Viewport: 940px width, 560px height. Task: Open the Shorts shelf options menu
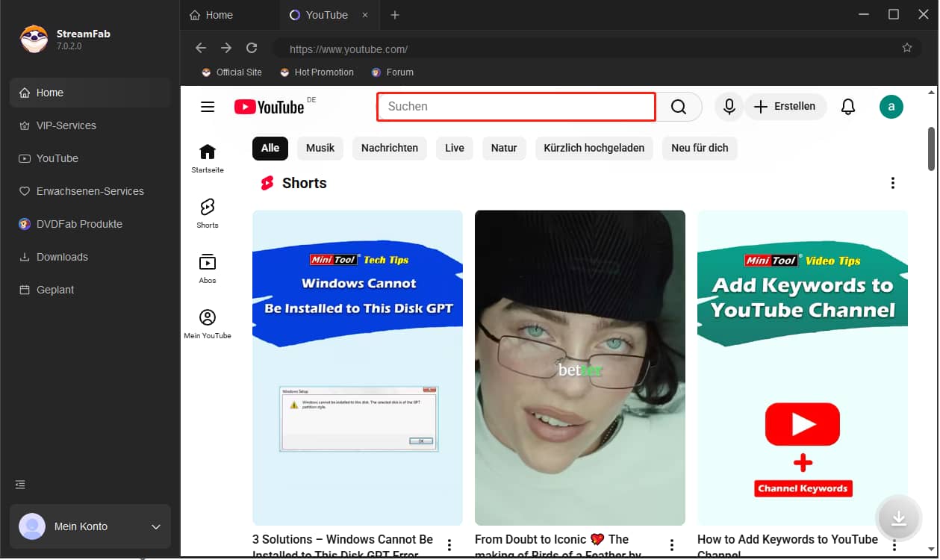pos(893,182)
